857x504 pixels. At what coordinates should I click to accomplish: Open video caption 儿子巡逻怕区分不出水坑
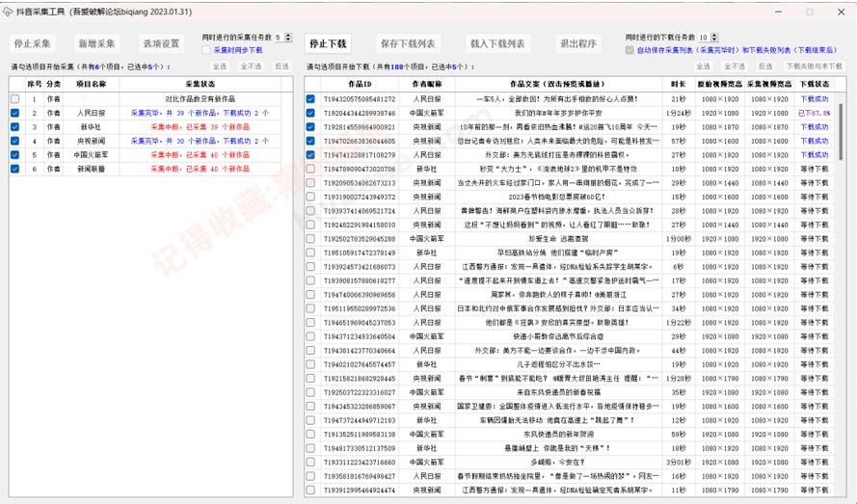point(558,364)
